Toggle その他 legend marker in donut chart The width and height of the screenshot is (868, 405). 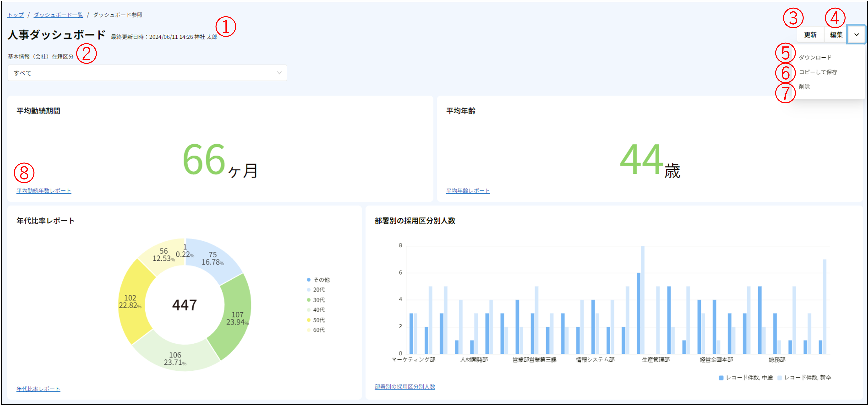click(x=309, y=280)
